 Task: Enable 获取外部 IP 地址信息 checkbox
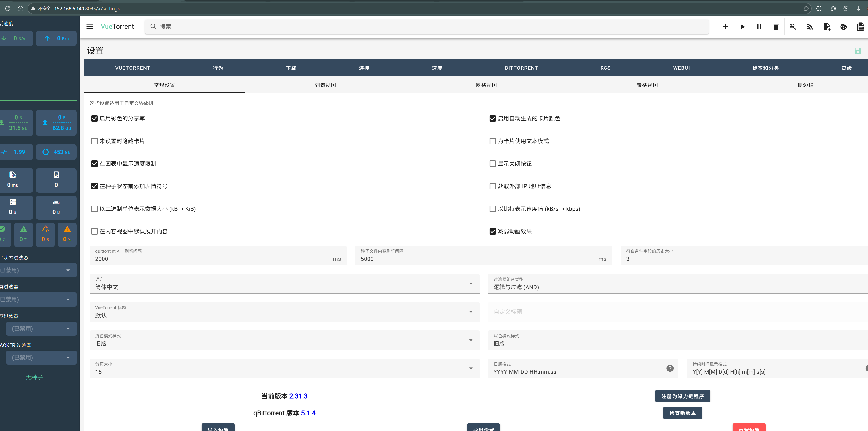click(492, 186)
